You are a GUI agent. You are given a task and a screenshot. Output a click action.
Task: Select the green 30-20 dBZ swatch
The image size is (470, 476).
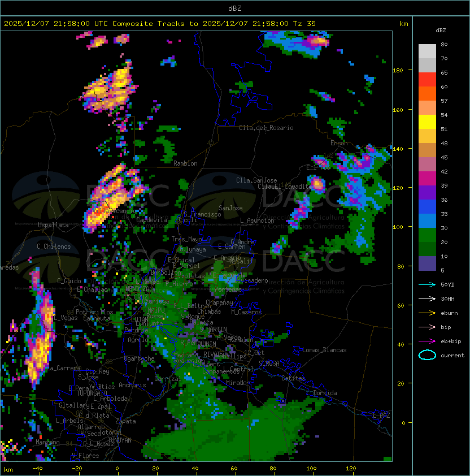pyautogui.click(x=427, y=235)
